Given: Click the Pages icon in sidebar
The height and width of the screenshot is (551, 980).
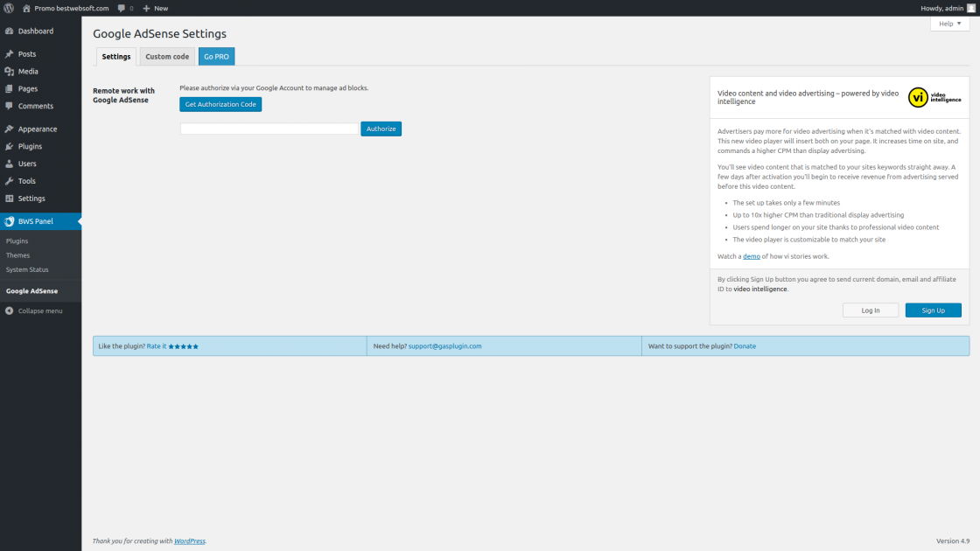Looking at the screenshot, I should coord(10,88).
